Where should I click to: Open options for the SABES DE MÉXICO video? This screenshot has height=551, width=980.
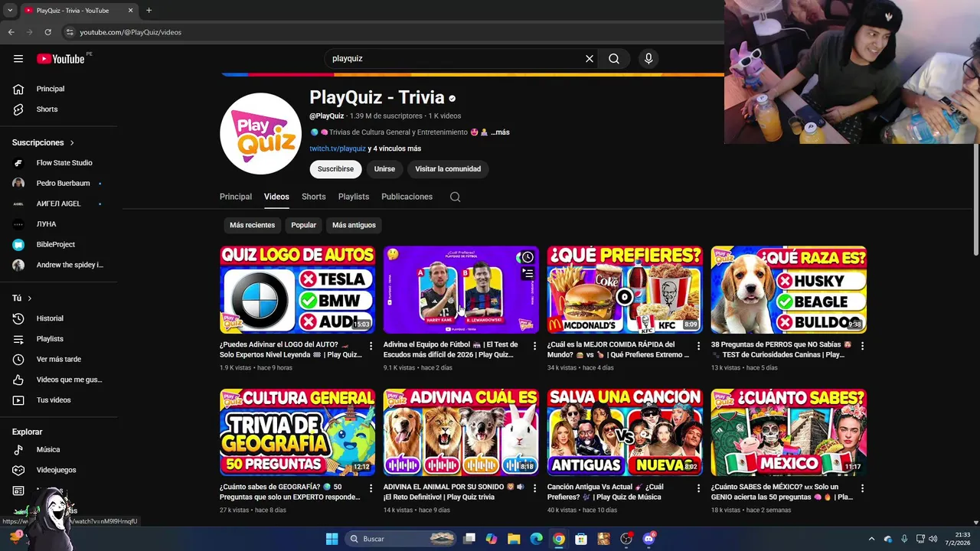863,488
